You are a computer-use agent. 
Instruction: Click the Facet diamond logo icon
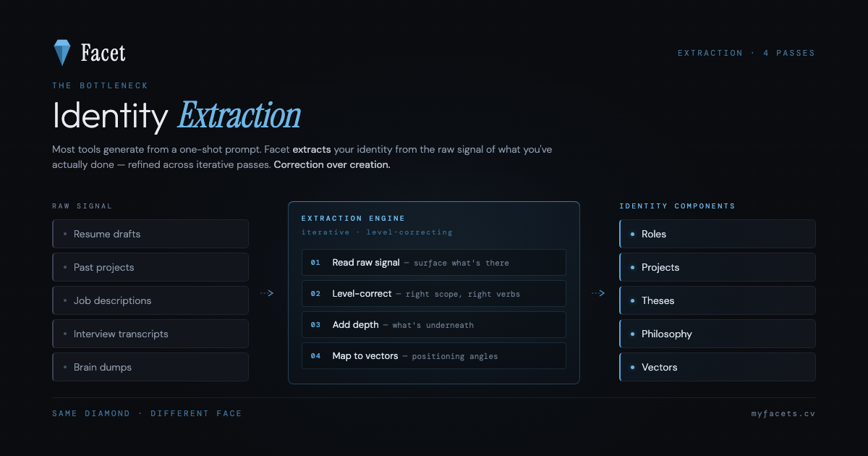pos(62,53)
